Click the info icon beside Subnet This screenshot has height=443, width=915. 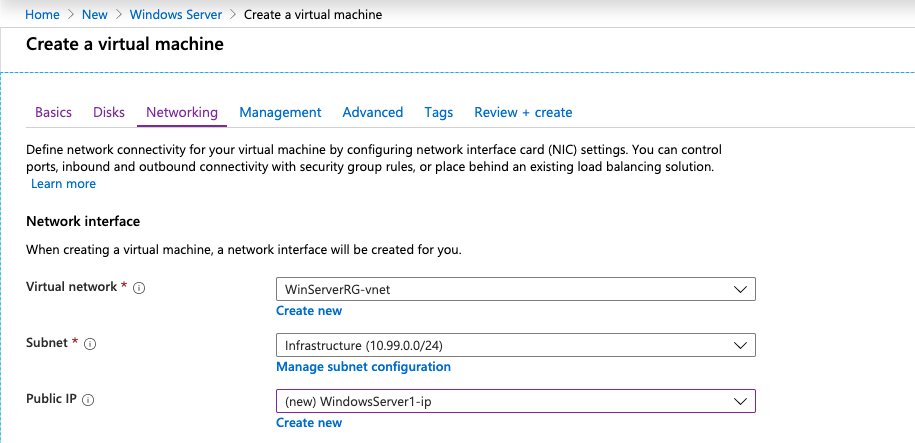(90, 344)
